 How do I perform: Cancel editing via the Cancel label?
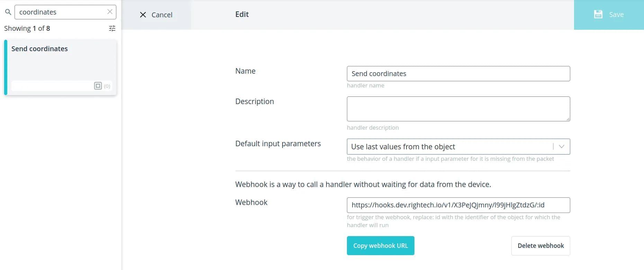point(162,15)
